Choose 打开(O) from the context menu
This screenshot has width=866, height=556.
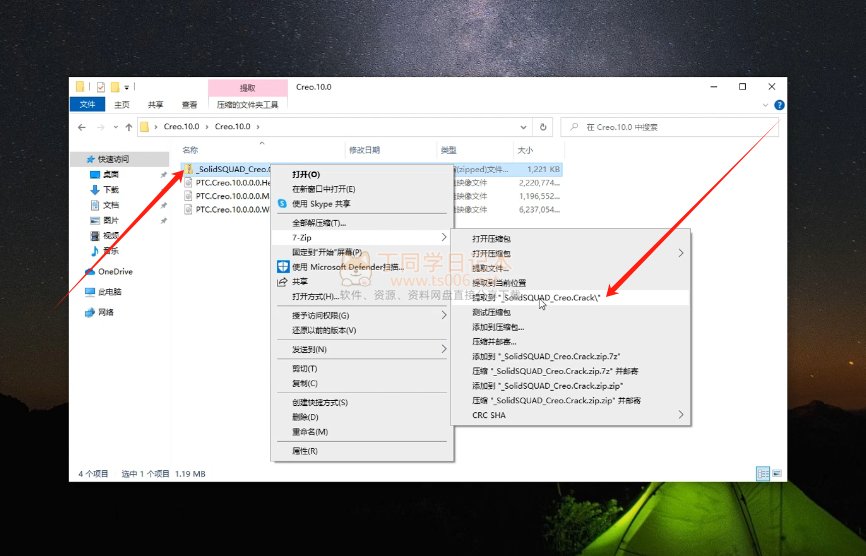click(306, 174)
